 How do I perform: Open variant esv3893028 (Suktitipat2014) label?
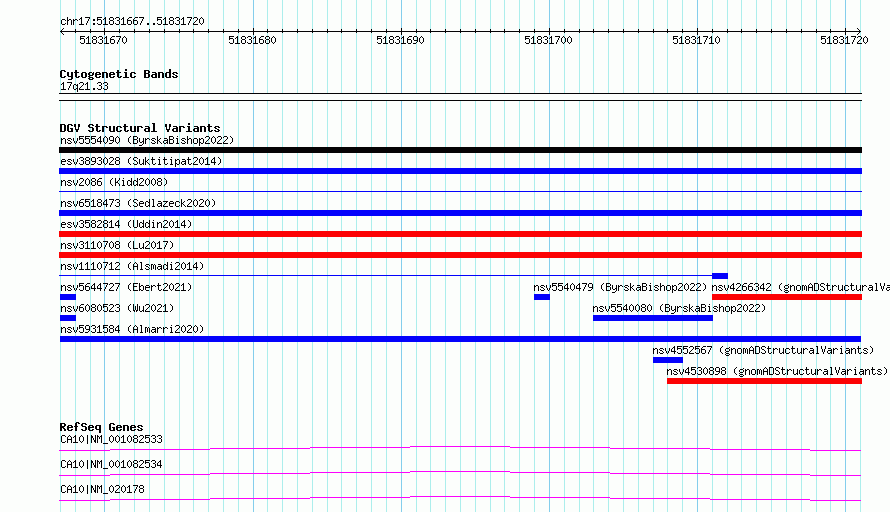click(x=141, y=161)
